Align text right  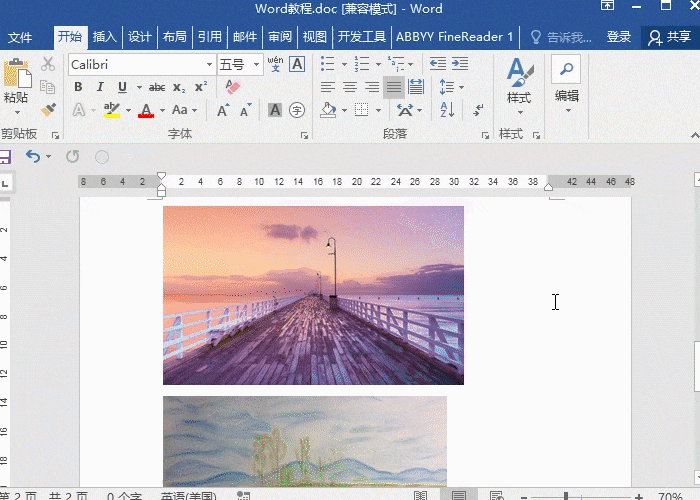372,87
